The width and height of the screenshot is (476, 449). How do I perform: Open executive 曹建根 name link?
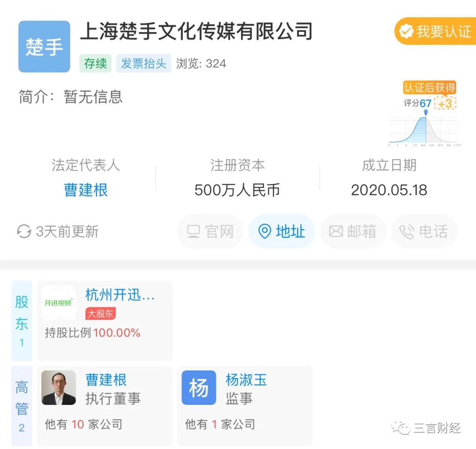tap(106, 380)
